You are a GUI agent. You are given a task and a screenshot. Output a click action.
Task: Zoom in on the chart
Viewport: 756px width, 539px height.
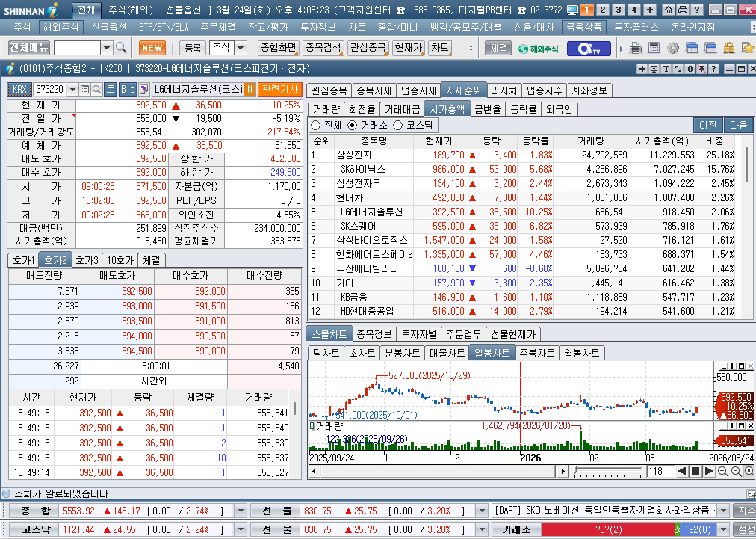[722, 472]
